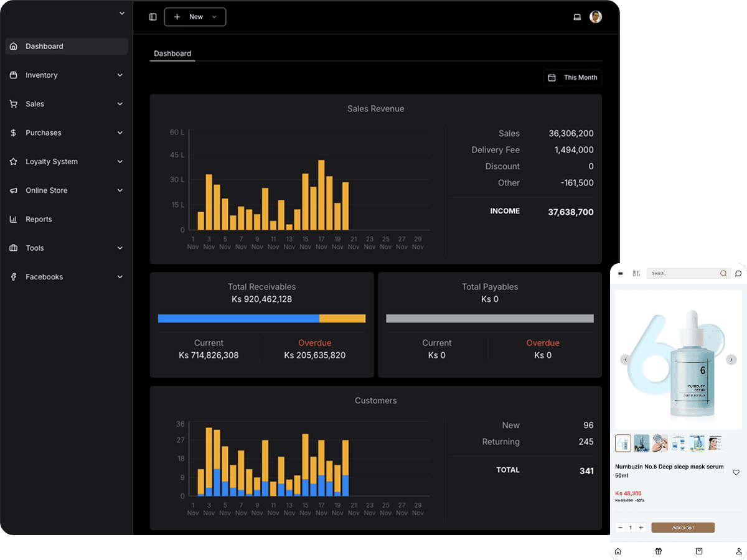Open the shopping bag icon in mobile navigation

coord(698,551)
